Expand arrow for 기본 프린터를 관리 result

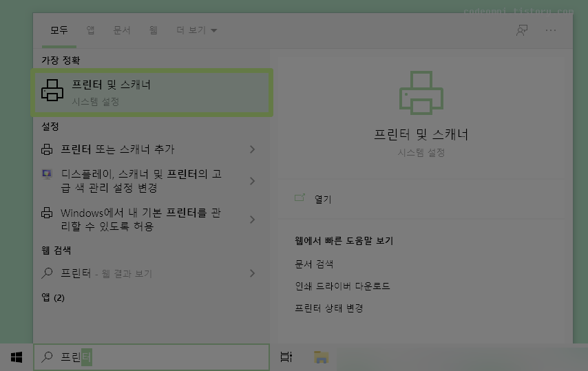point(253,220)
